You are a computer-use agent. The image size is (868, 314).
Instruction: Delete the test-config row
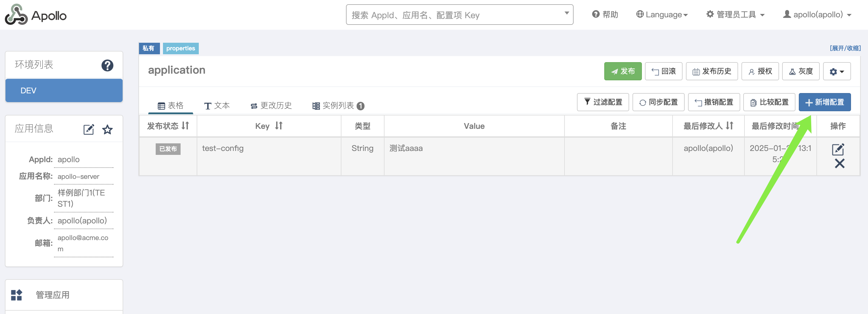839,164
